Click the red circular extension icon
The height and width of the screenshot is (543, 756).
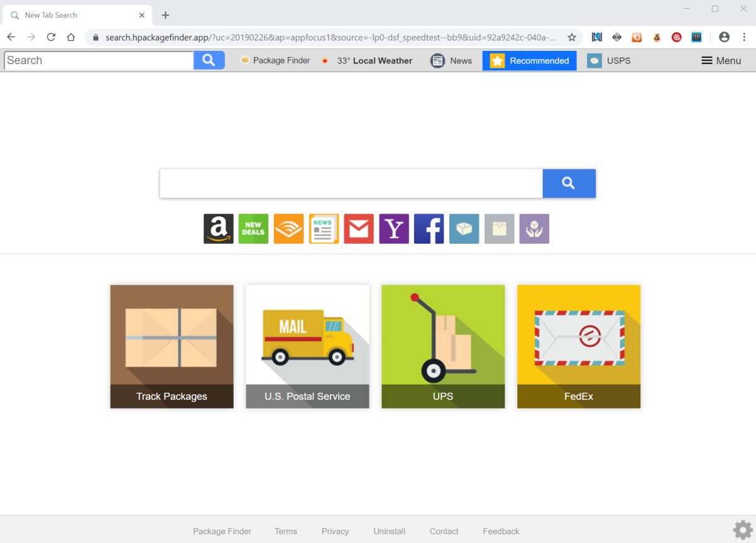click(677, 37)
